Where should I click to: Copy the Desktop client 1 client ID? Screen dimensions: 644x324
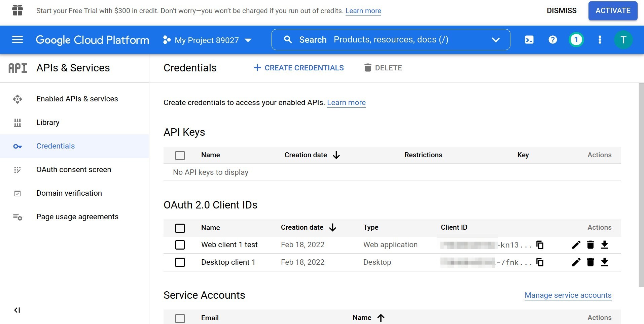coord(540,262)
